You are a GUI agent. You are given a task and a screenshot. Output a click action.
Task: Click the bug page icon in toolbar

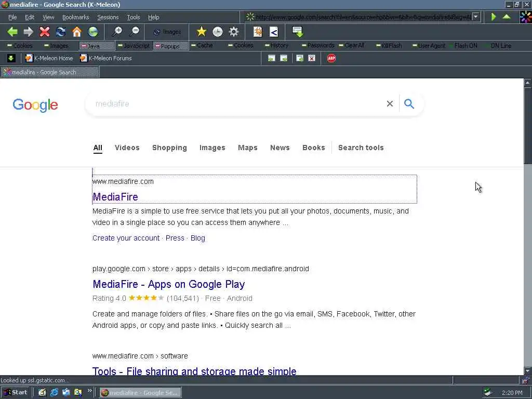tap(258, 32)
